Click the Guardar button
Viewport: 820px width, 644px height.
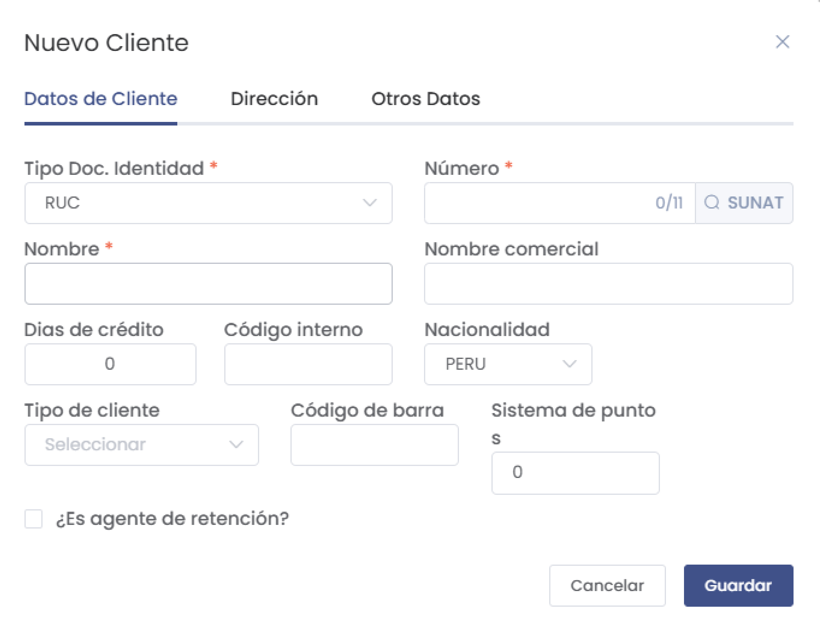738,585
